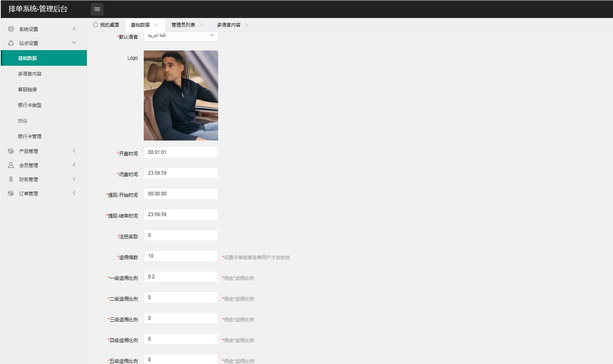Click the 系统设置 gear icon
The height and width of the screenshot is (364, 613).
11,29
